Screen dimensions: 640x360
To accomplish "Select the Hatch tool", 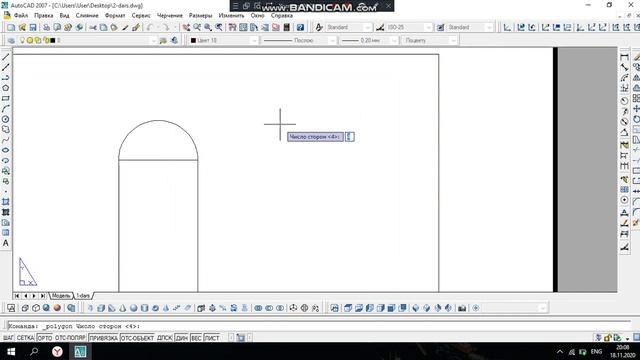I will point(5,202).
